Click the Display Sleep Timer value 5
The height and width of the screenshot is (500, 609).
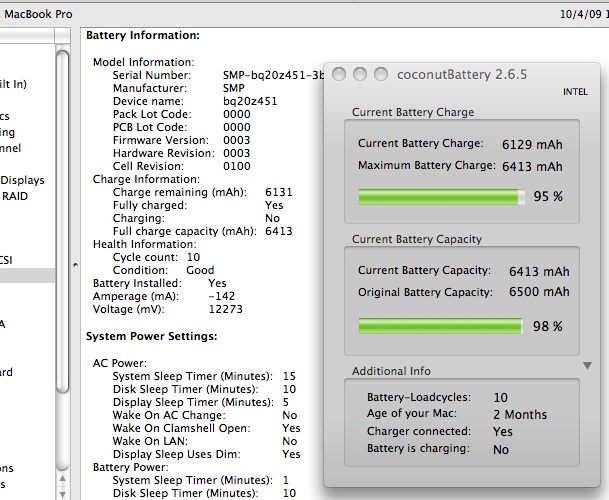point(286,402)
